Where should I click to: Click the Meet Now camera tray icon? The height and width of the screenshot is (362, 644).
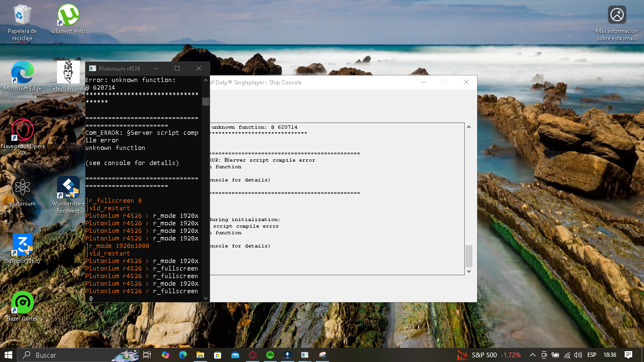pos(544,355)
